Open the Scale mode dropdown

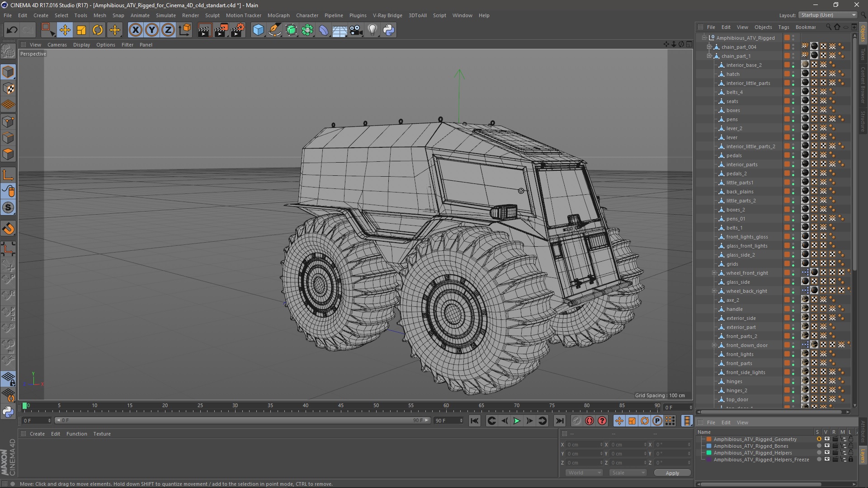point(628,473)
